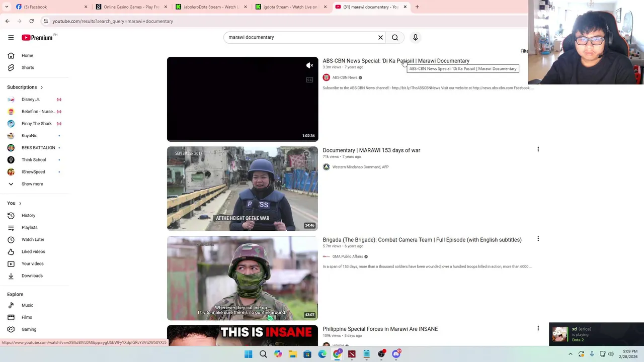Open Dota 2 from the taskbar

pos(352,354)
